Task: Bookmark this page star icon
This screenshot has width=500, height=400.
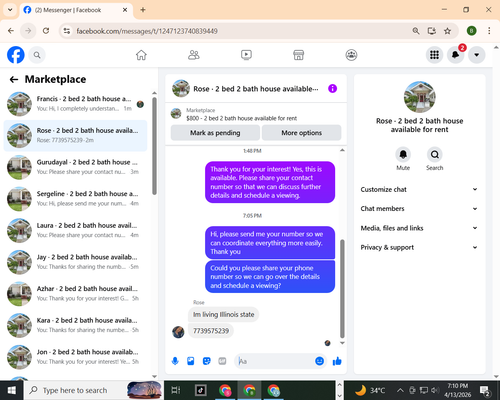Action: tap(447, 31)
